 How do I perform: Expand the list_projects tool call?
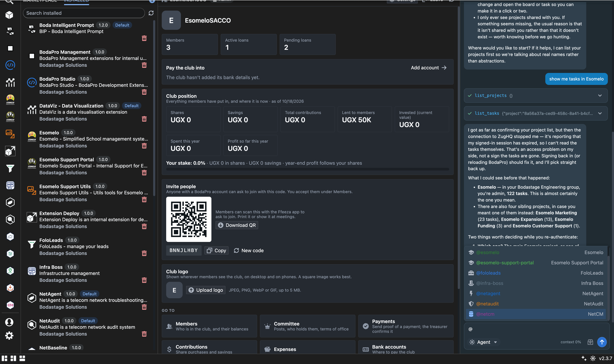pos(536,95)
